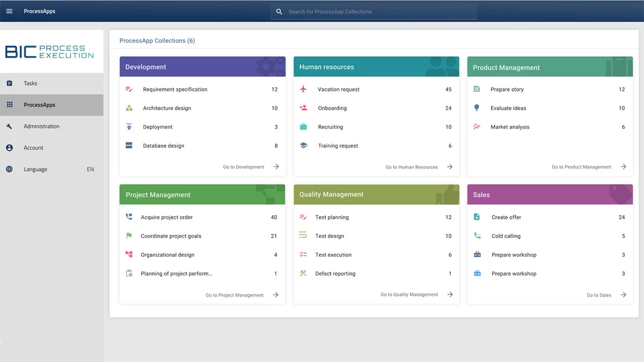Open the Project Management collection header
Image resolution: width=644 pixels, height=362 pixels.
coord(202,194)
